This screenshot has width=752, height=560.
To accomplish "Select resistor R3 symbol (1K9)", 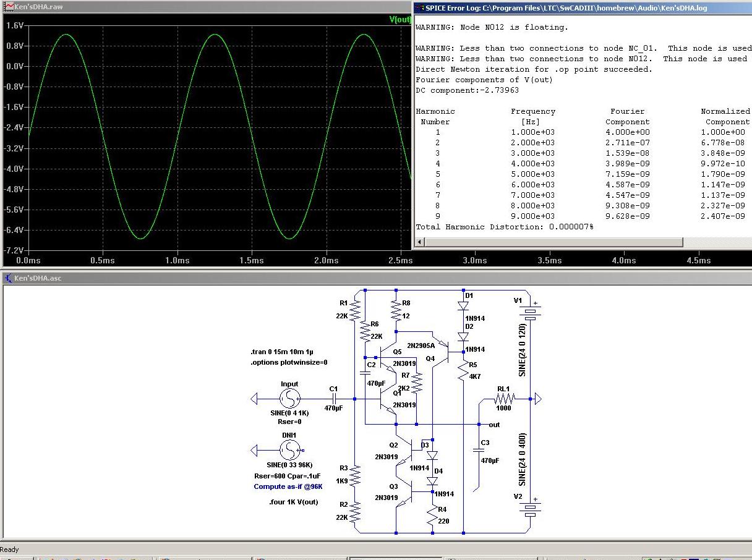I will [355, 475].
